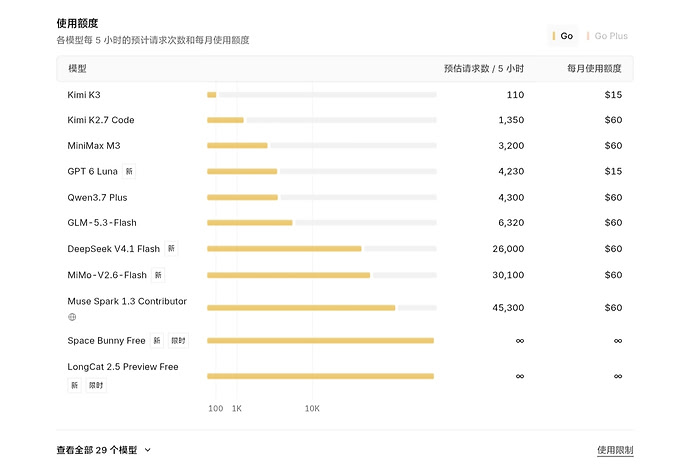Click the 新 badge next to Space Bunny Free
690x476 pixels.
click(157, 341)
